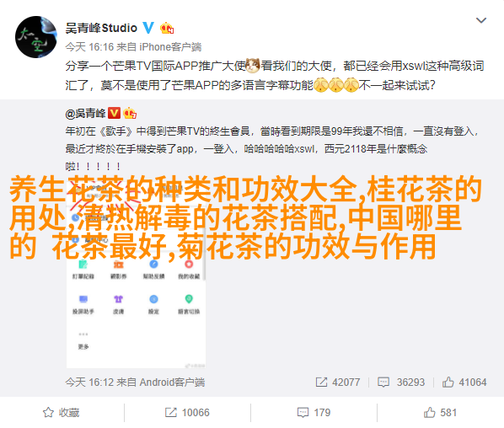The height and width of the screenshot is (428, 504).
Task: Click the orange V badge beside @吴青峰
Action: click(x=114, y=113)
